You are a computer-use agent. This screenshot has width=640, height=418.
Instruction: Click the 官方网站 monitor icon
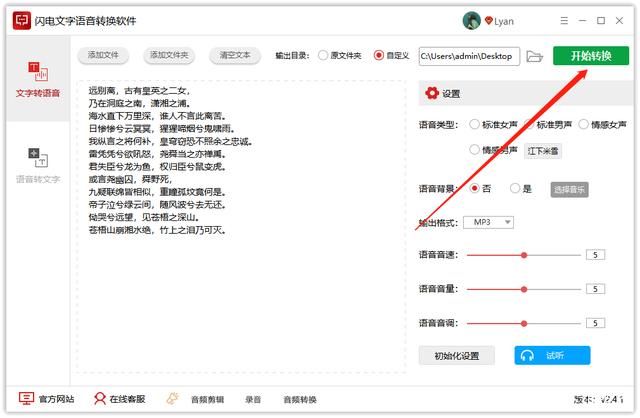26,398
